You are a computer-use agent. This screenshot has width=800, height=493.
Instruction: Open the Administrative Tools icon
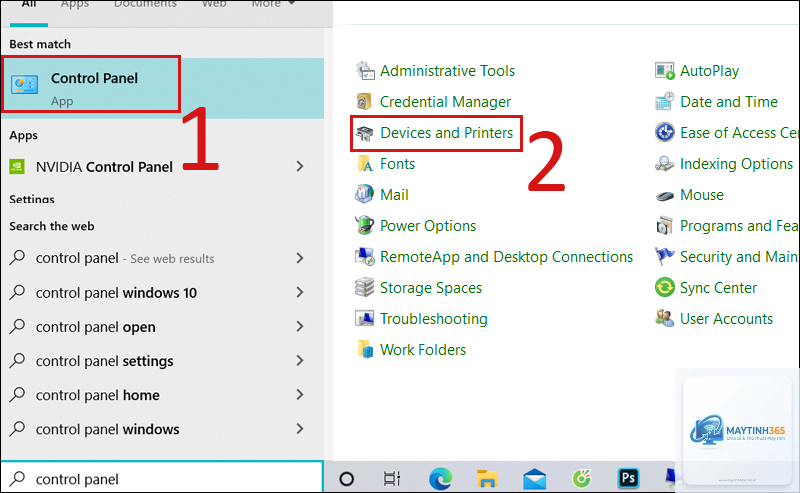point(365,71)
